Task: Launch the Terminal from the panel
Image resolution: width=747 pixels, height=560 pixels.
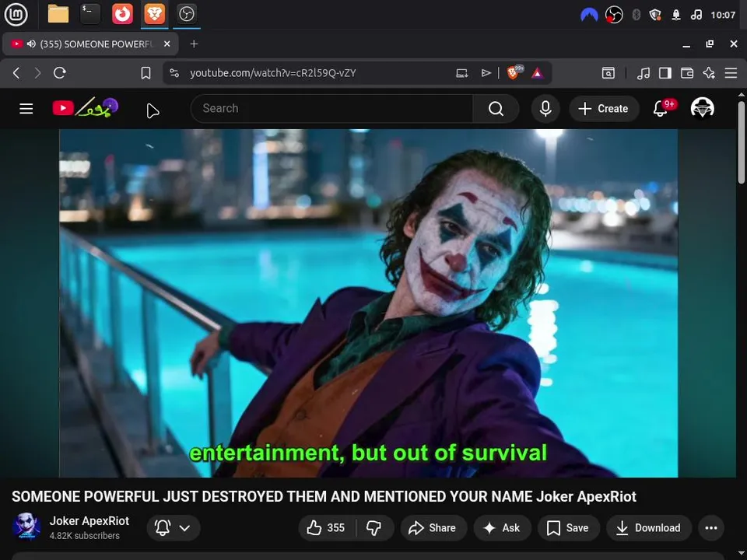Action: coord(90,14)
